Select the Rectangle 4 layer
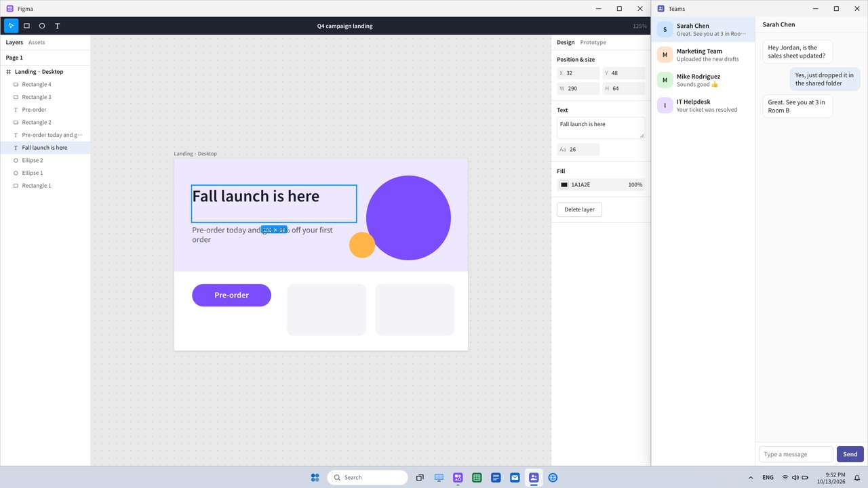This screenshot has height=488, width=868. click(45, 85)
